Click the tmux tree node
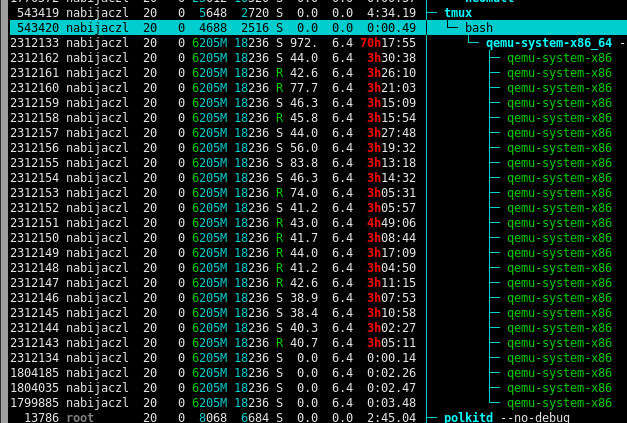 point(460,12)
